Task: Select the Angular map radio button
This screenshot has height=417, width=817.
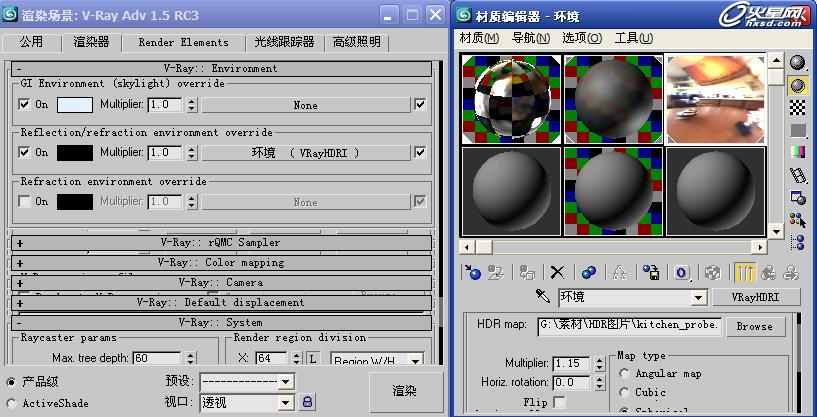Action: point(623,374)
